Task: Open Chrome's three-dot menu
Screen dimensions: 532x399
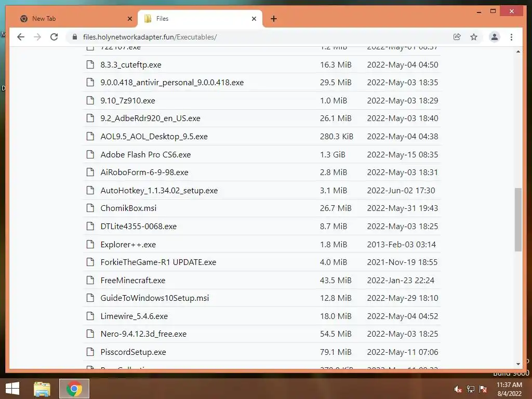Action: [511, 37]
